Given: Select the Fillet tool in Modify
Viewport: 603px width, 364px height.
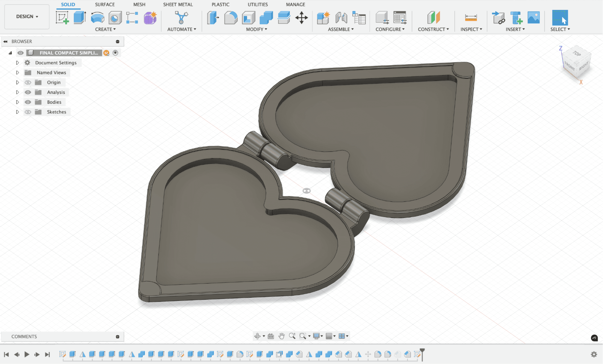Looking at the screenshot, I should click(x=230, y=18).
